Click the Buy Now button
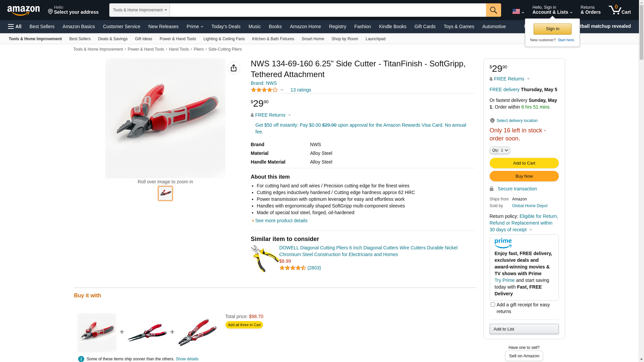Screen dimensions: 644x362 (524, 176)
